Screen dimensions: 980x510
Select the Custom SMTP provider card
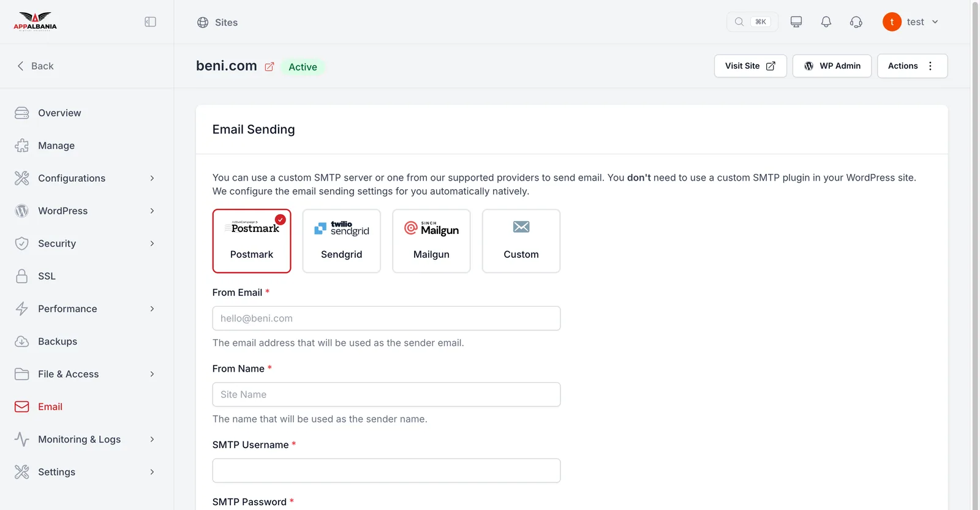point(521,241)
